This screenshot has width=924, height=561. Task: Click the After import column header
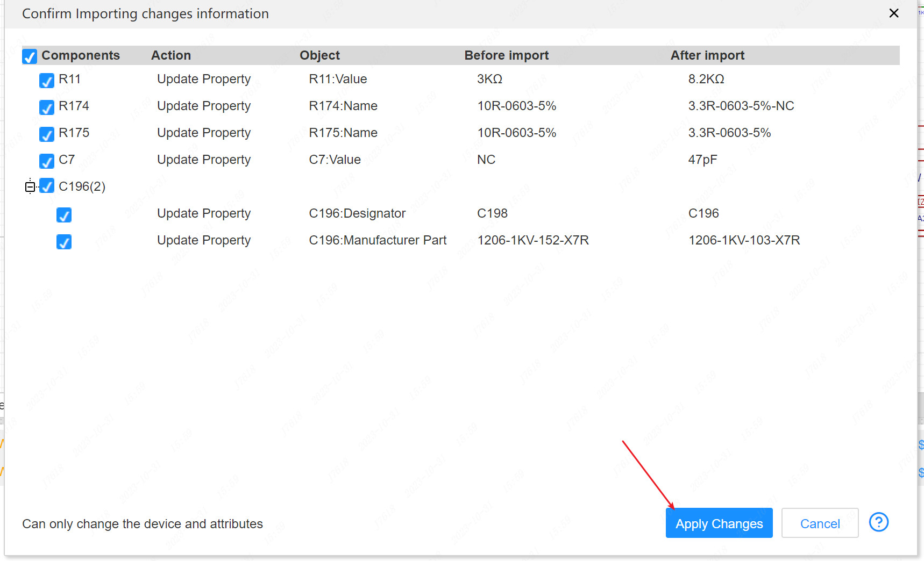707,55
